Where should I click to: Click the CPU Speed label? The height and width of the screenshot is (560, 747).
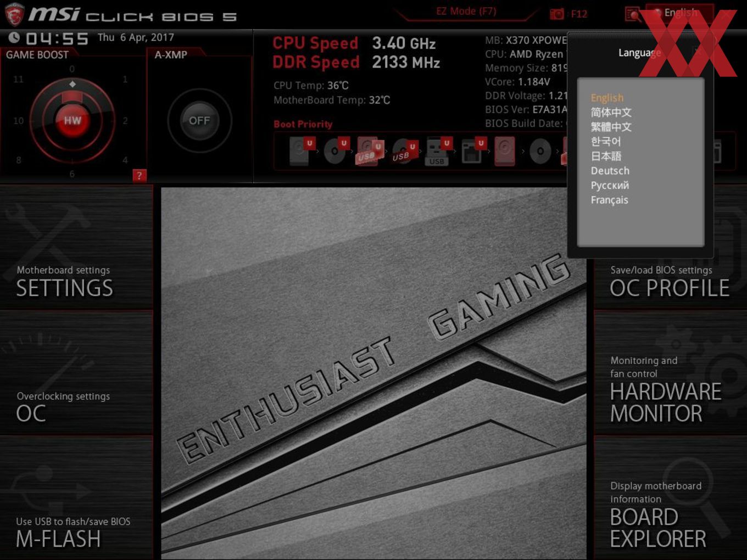coord(315,43)
